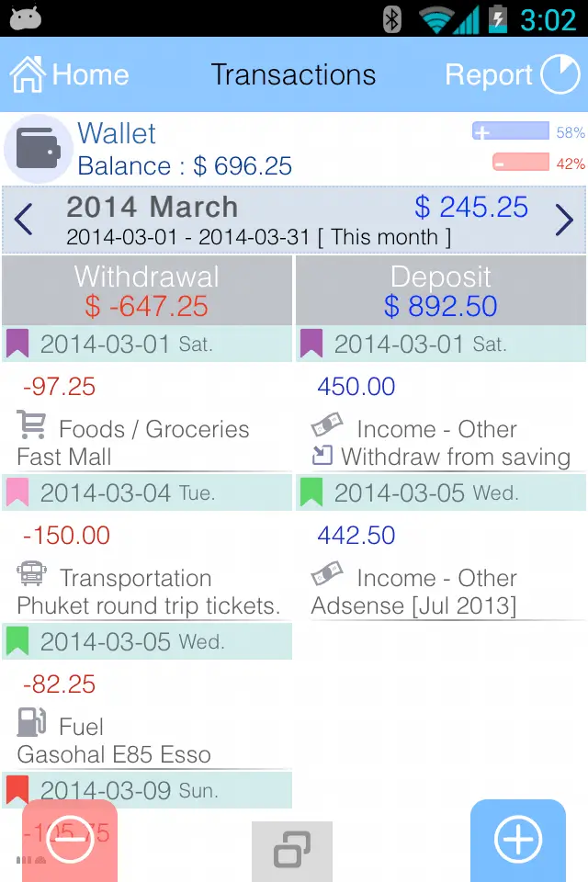The width and height of the screenshot is (588, 882).
Task: Open the Transactions title menu
Action: 293,74
